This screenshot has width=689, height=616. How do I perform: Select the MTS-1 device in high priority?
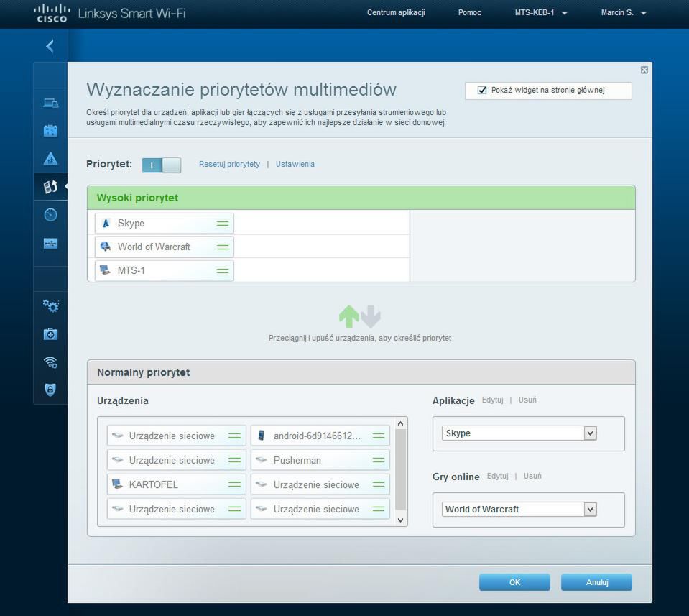tap(164, 271)
